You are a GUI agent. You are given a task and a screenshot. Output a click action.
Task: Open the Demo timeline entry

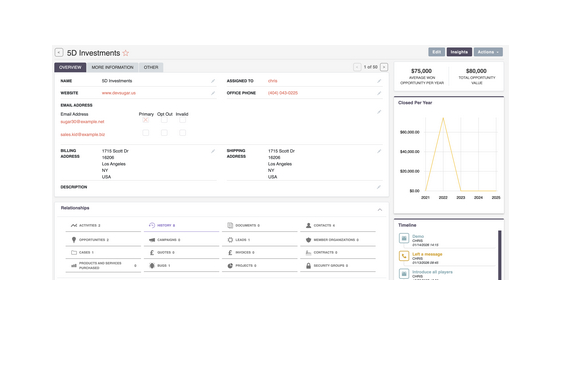coord(418,236)
